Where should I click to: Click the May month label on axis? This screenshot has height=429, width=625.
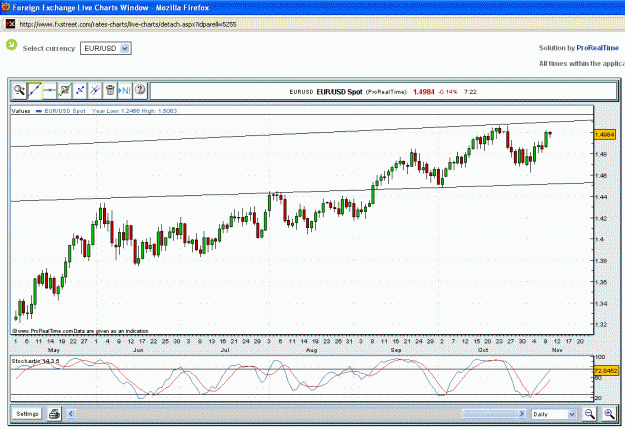coord(53,350)
